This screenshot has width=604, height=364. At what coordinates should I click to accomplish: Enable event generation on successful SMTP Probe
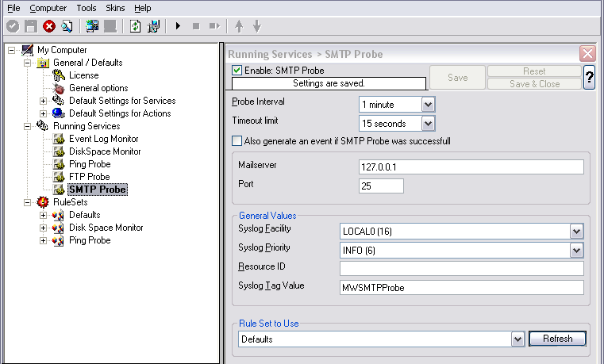pyautogui.click(x=237, y=141)
